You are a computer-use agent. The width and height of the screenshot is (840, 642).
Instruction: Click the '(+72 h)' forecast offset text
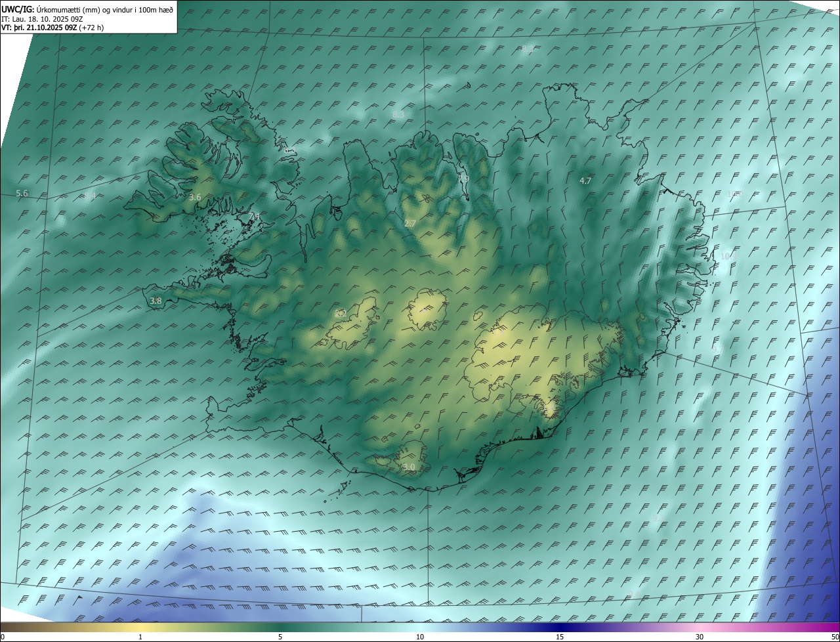pyautogui.click(x=91, y=28)
